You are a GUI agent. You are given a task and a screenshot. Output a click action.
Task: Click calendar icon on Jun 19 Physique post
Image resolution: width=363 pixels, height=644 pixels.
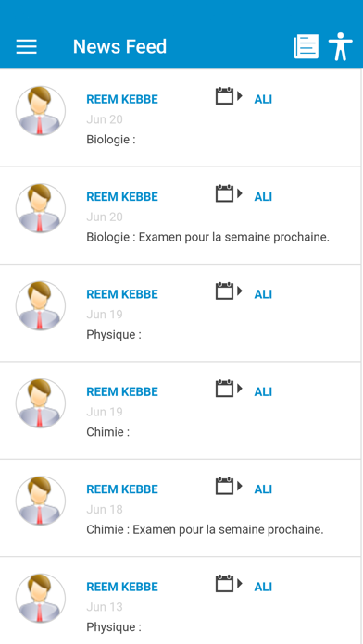[229, 291]
